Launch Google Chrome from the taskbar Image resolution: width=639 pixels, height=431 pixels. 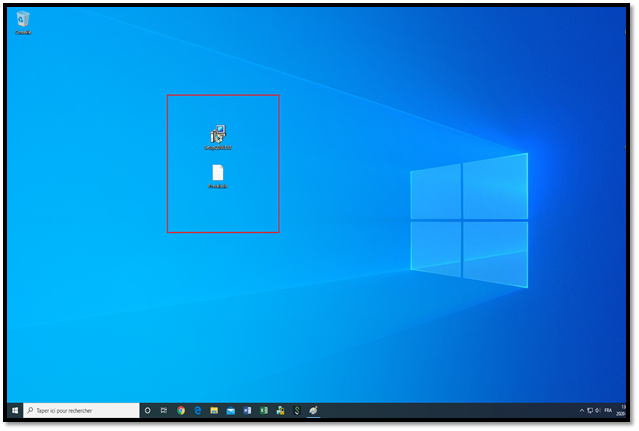pos(181,410)
